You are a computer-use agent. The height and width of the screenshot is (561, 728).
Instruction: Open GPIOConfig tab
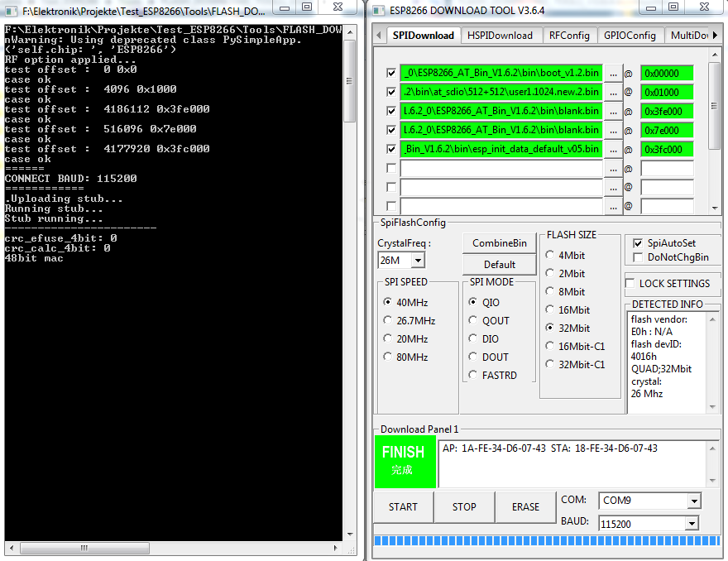click(x=630, y=36)
